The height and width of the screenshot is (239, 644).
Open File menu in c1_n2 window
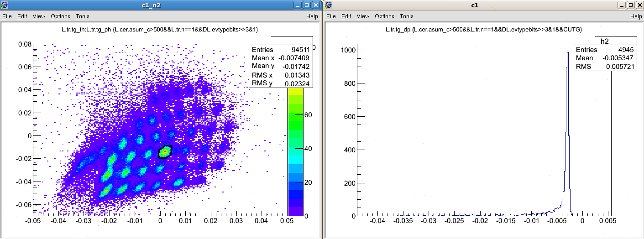click(x=7, y=16)
